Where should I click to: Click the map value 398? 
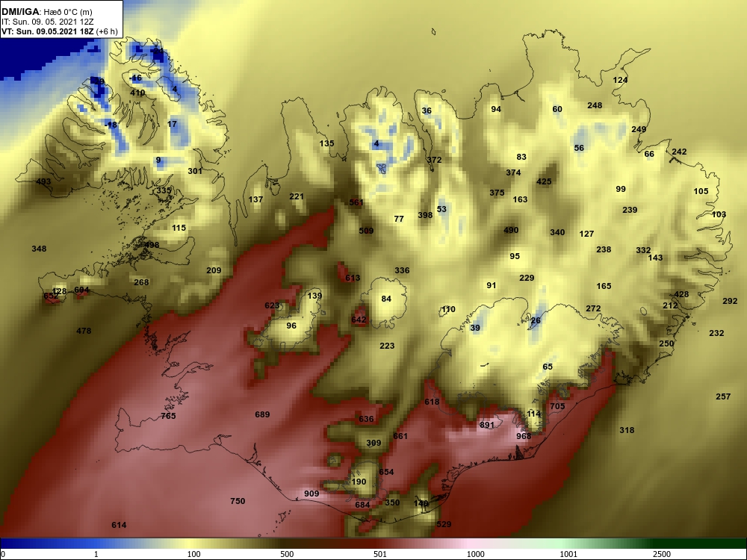click(x=426, y=215)
